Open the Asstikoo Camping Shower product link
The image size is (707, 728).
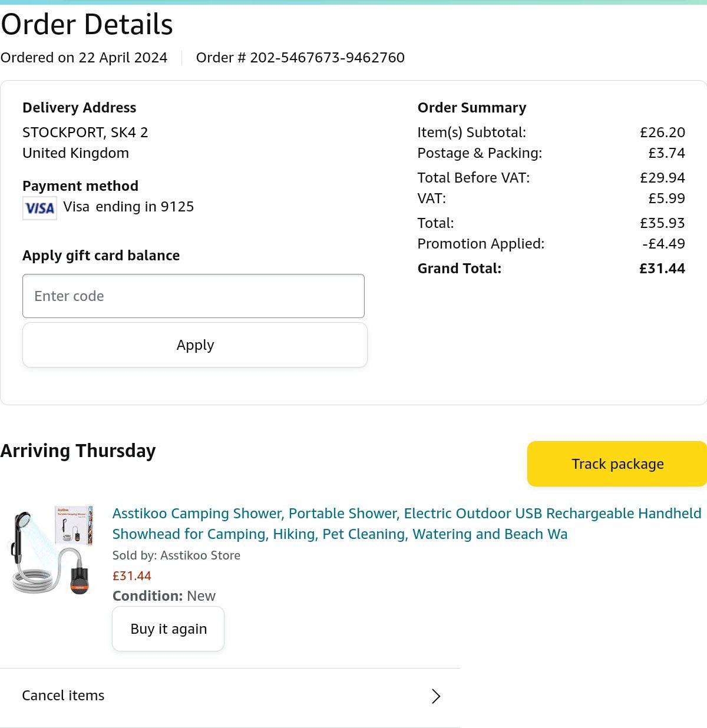[407, 524]
